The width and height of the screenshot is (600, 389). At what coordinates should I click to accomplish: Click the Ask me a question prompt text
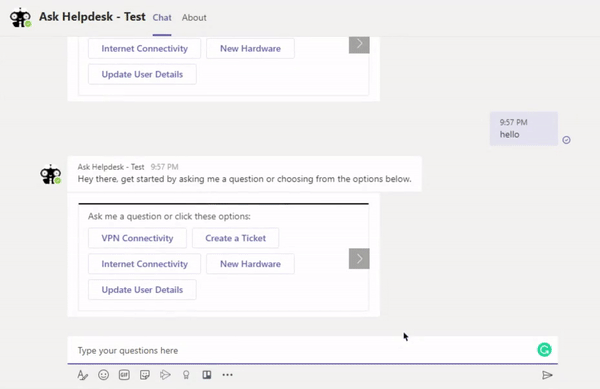[x=169, y=216]
